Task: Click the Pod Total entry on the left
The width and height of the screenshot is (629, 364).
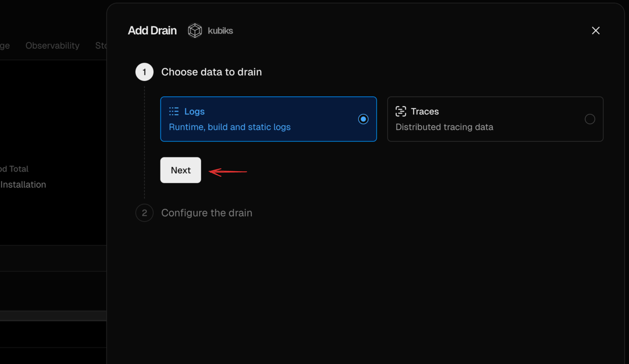Action: pos(14,169)
